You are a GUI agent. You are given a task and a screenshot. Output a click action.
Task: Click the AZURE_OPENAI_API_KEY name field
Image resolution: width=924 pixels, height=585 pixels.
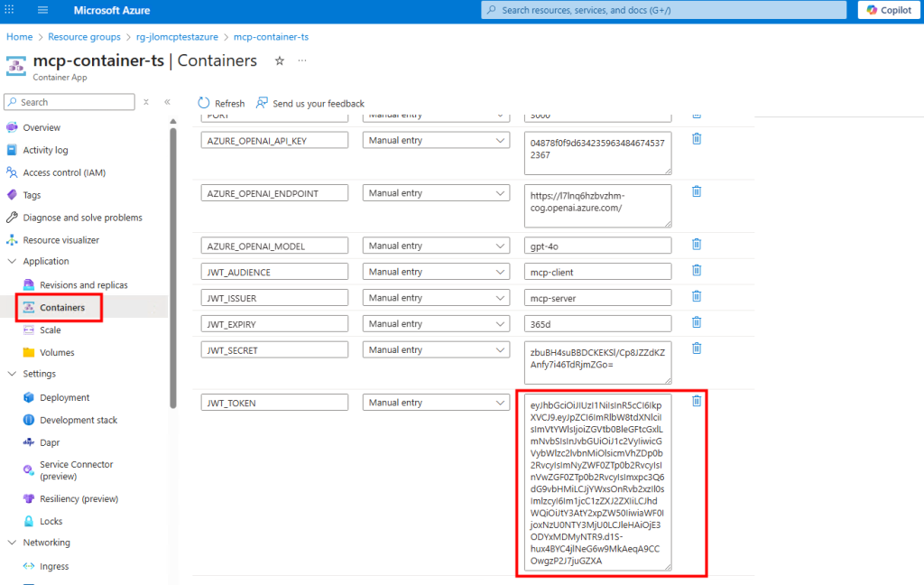coord(274,140)
